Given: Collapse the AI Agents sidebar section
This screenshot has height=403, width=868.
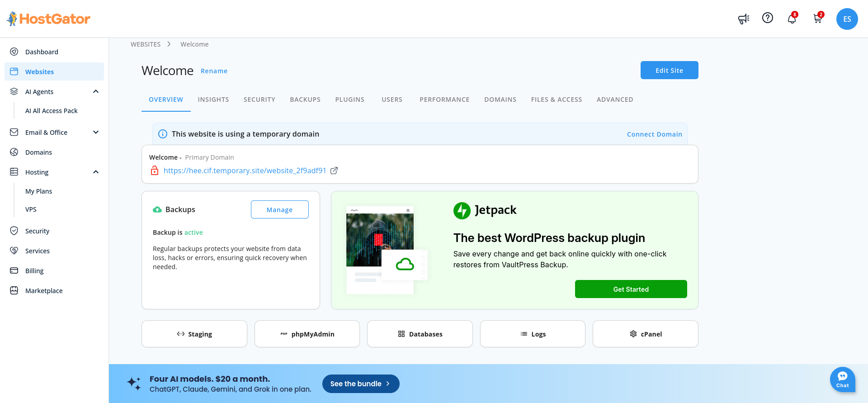Looking at the screenshot, I should coord(96,91).
